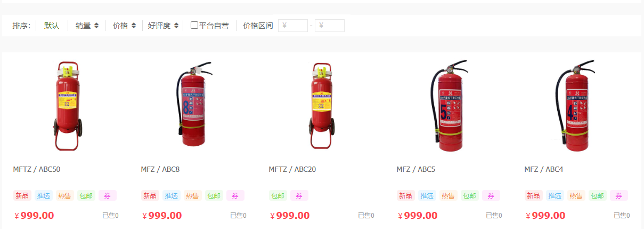This screenshot has height=229, width=644.
Task: Click the 推选 tag on MFZ / ABC4
Action: tap(555, 196)
